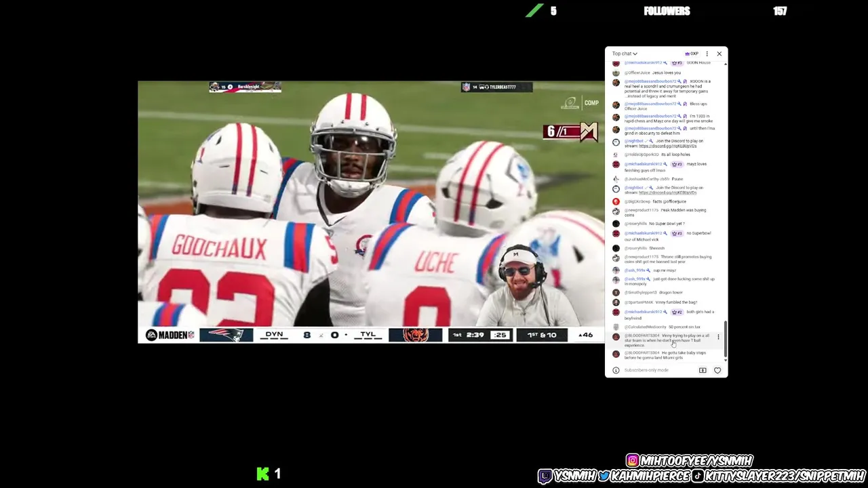Click SpartanPM4K's avatar in chat
The width and height of the screenshot is (868, 488).
pos(616,302)
